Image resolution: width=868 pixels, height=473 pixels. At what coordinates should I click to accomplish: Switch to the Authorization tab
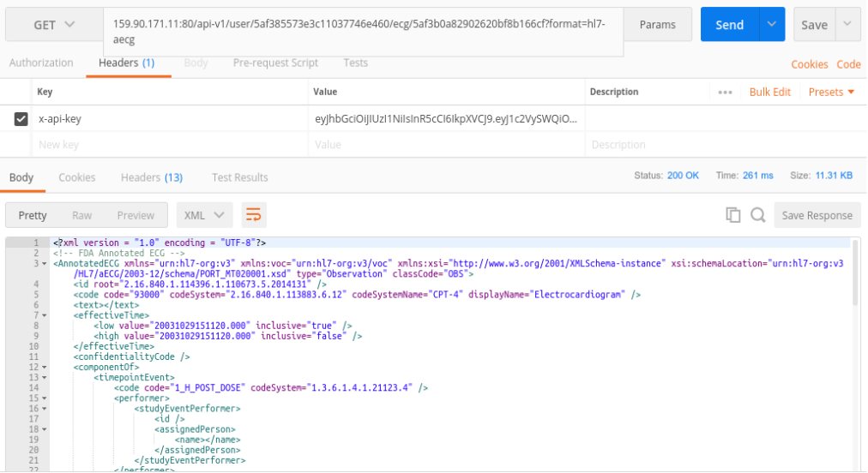click(x=41, y=63)
